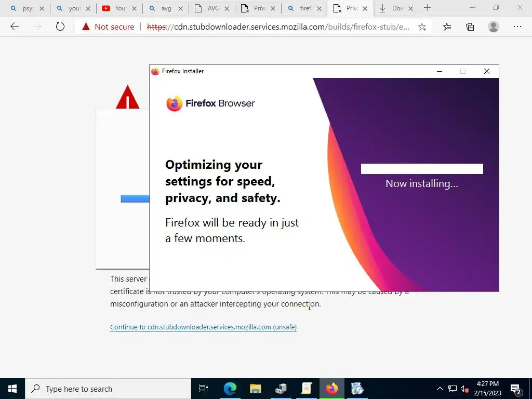
Task: Click the Firefox Installer progress bar
Action: (x=422, y=169)
